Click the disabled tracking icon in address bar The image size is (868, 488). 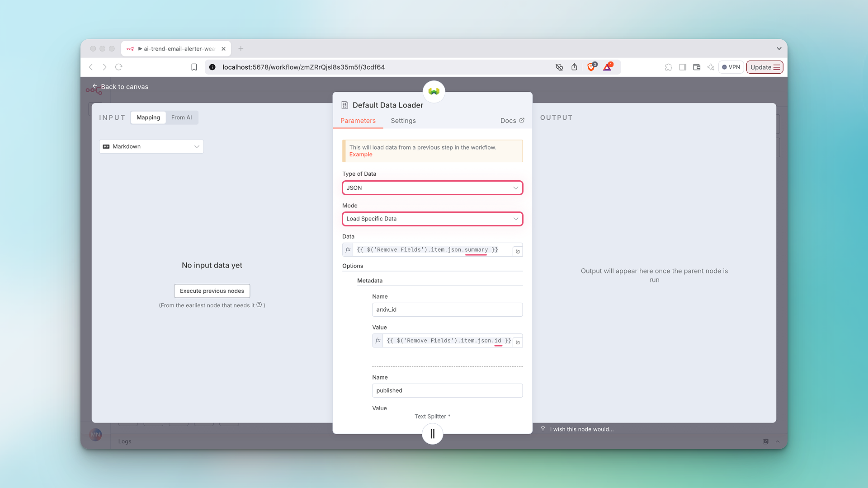pos(559,67)
